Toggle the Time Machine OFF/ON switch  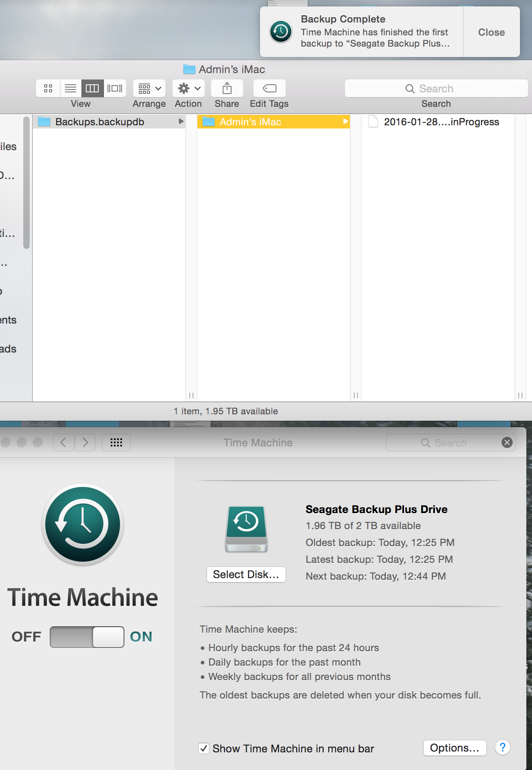point(87,637)
